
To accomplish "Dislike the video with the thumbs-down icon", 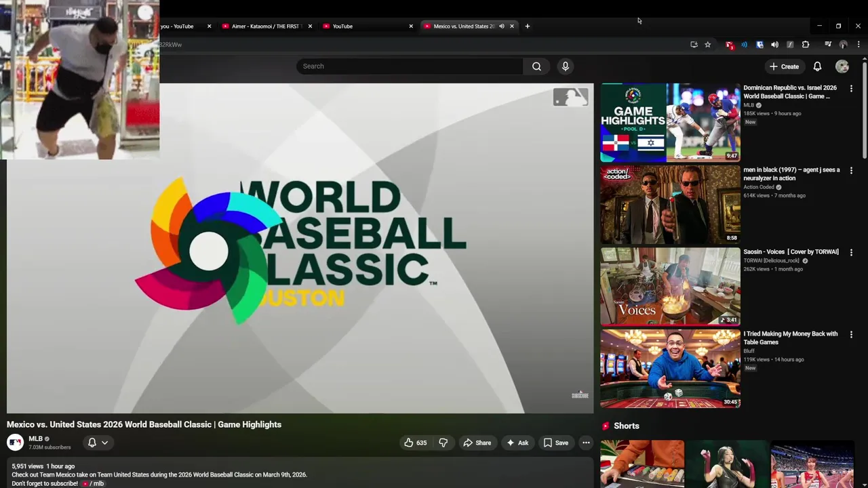I will coord(443,443).
